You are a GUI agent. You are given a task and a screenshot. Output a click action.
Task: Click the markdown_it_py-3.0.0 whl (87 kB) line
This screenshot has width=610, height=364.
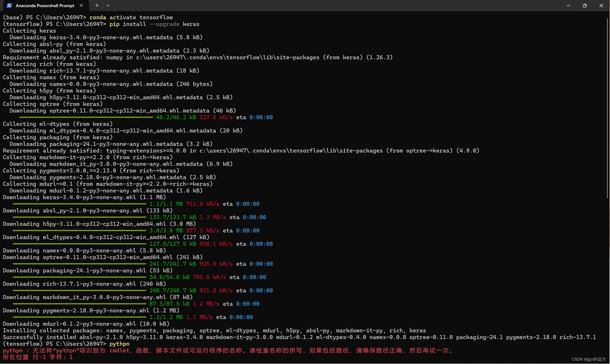click(98, 297)
